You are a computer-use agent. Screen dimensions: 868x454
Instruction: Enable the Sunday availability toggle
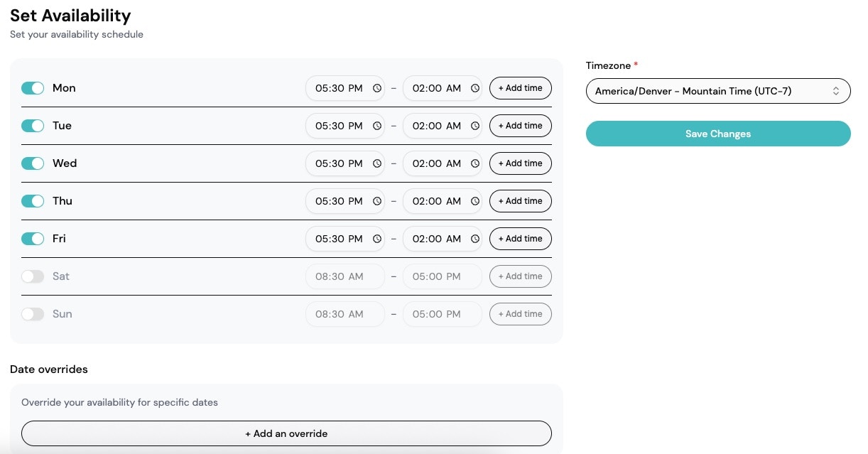pyautogui.click(x=33, y=314)
